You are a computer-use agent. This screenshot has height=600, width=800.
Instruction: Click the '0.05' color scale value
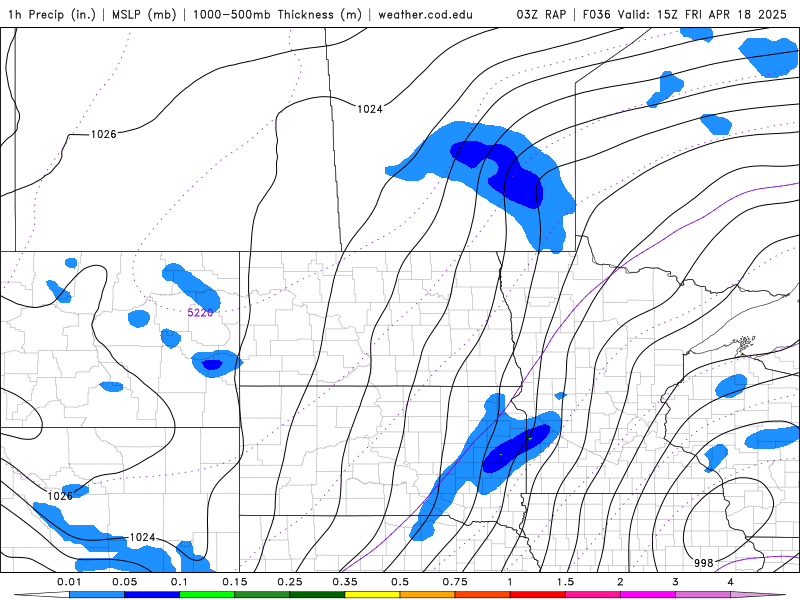click(124, 582)
